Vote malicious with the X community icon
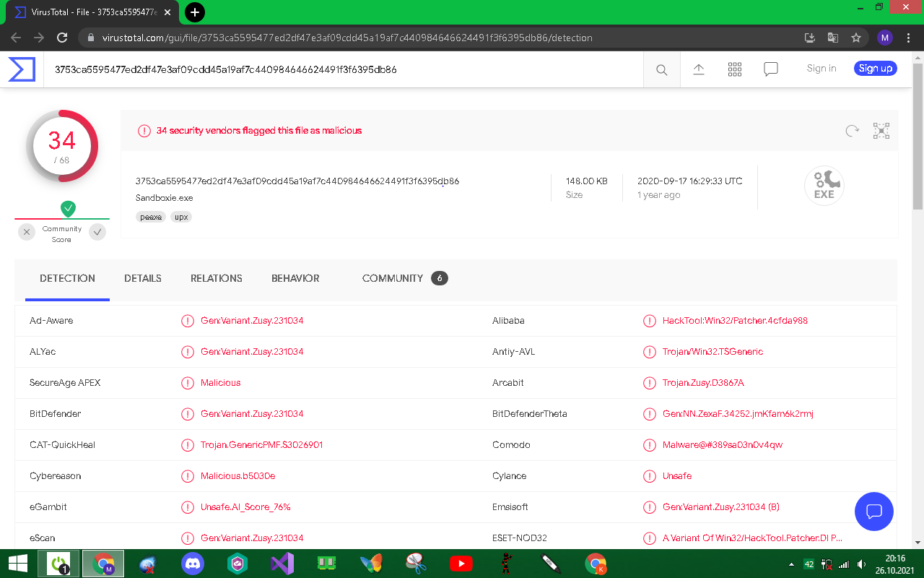The width and height of the screenshot is (924, 578). tap(27, 232)
